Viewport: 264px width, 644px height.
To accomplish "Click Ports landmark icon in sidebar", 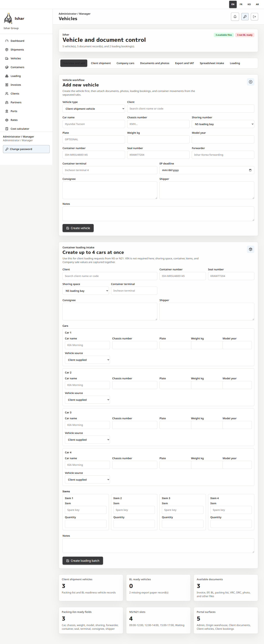I will [7, 111].
